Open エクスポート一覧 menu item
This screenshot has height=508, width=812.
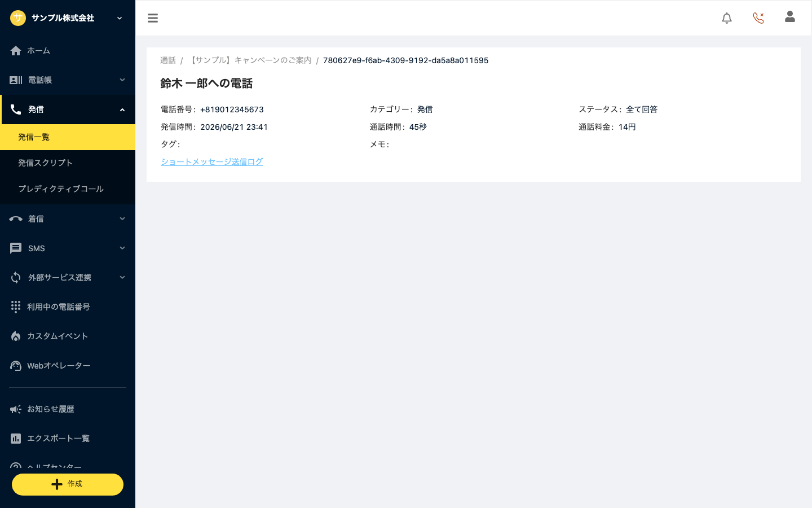68,439
